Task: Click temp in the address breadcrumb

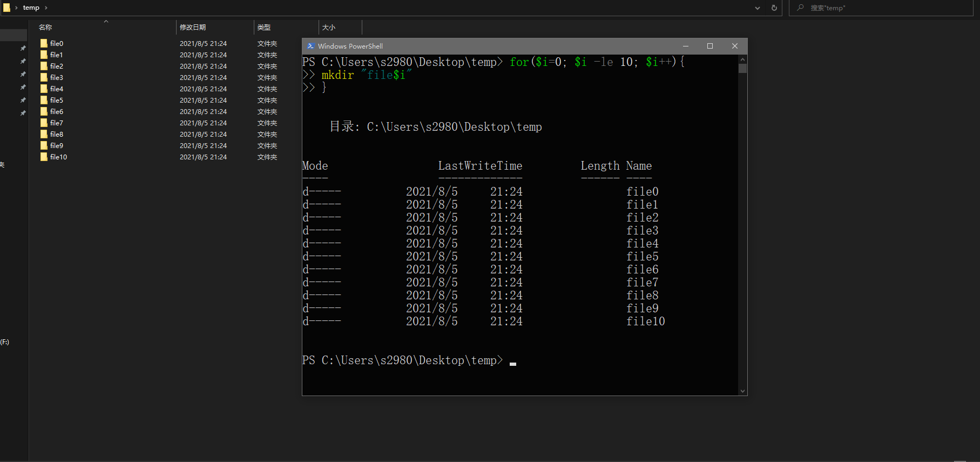Action: tap(31, 8)
